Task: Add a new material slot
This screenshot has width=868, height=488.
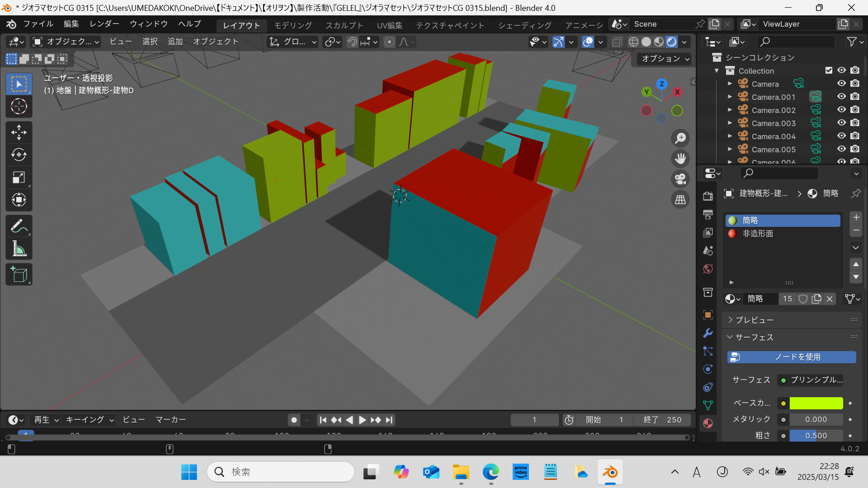Action: (x=856, y=217)
